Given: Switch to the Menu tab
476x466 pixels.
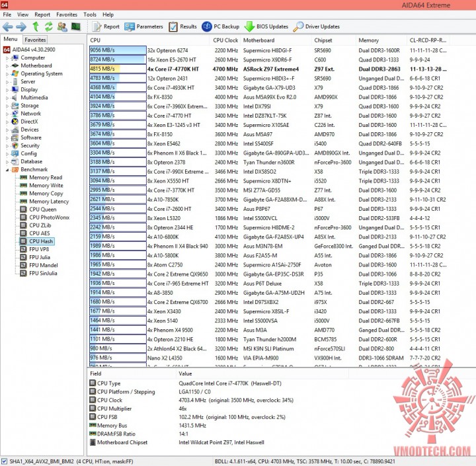Looking at the screenshot, I should (x=11, y=39).
